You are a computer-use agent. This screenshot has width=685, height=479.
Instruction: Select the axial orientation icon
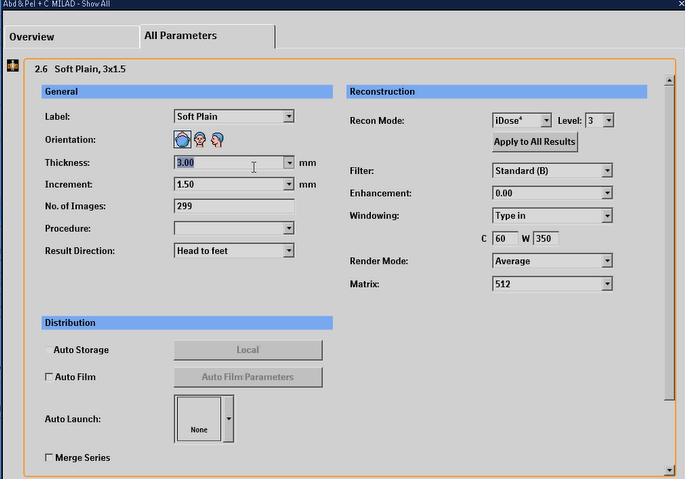183,140
